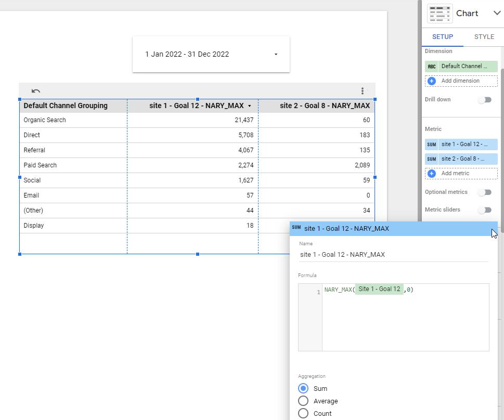The image size is (504, 420).
Task: Select the Default Channel dimension chip
Action: 461,67
